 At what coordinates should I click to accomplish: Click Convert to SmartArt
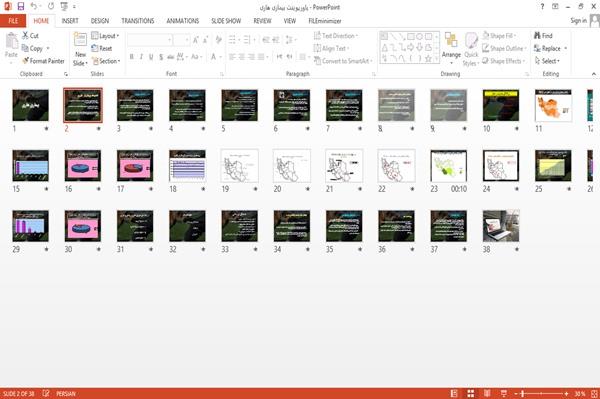pos(342,61)
